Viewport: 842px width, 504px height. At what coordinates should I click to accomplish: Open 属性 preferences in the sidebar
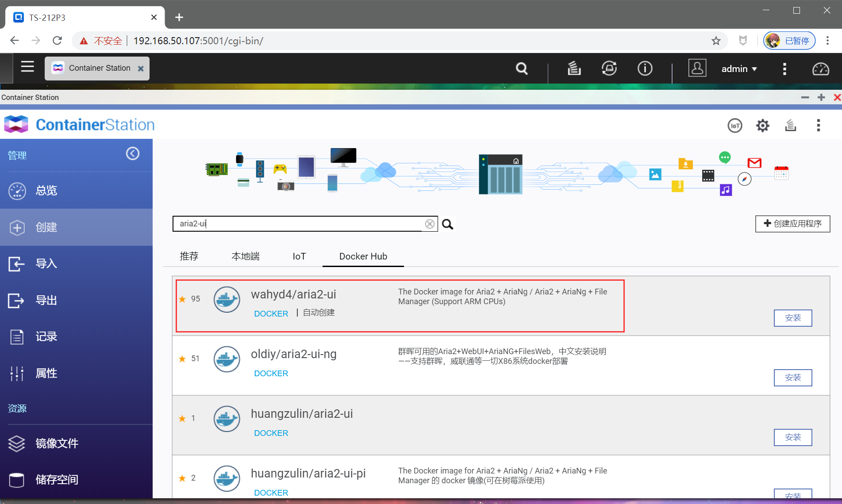click(76, 373)
